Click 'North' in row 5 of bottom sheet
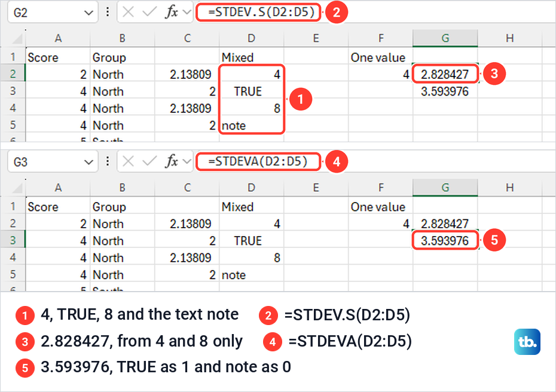The height and width of the screenshot is (392, 556). coord(123,274)
